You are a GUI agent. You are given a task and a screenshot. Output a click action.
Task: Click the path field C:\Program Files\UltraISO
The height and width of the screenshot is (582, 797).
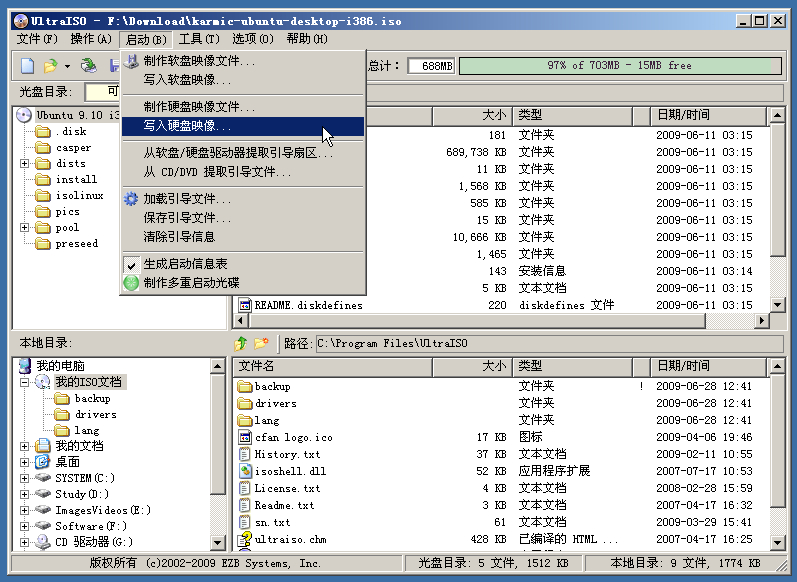point(549,344)
